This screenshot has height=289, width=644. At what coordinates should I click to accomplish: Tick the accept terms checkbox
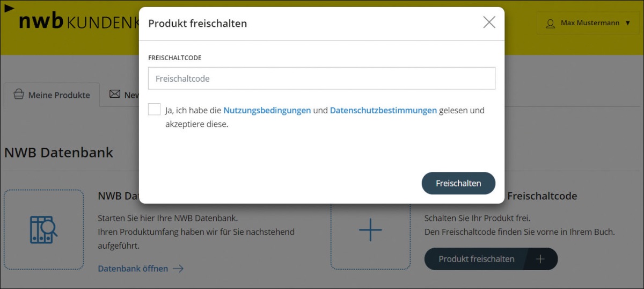coord(155,110)
